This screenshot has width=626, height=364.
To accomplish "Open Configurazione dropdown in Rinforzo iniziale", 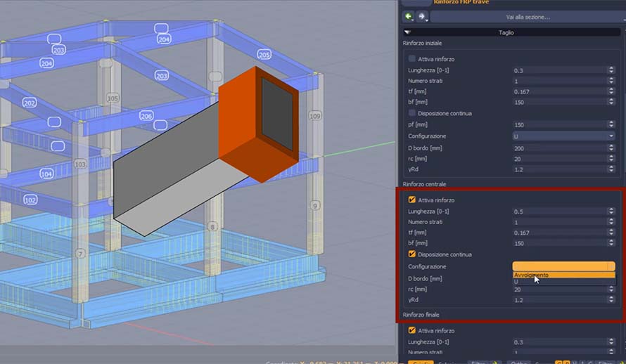I will tap(563, 136).
